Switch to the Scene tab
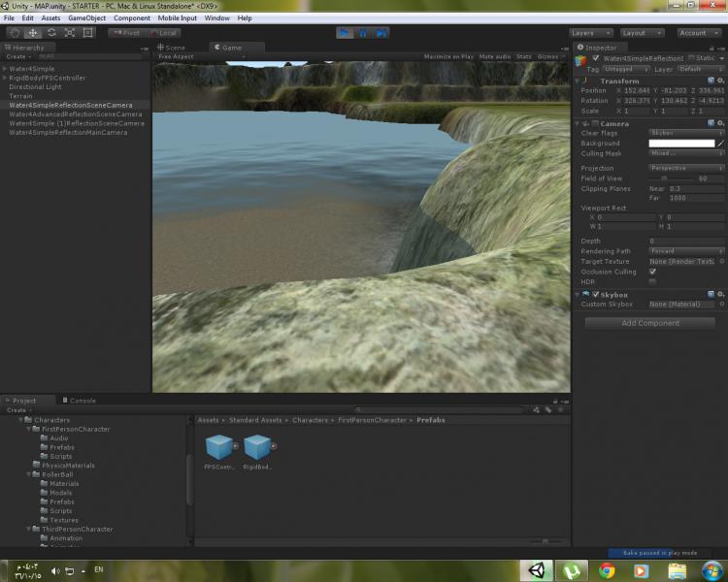 (x=174, y=47)
